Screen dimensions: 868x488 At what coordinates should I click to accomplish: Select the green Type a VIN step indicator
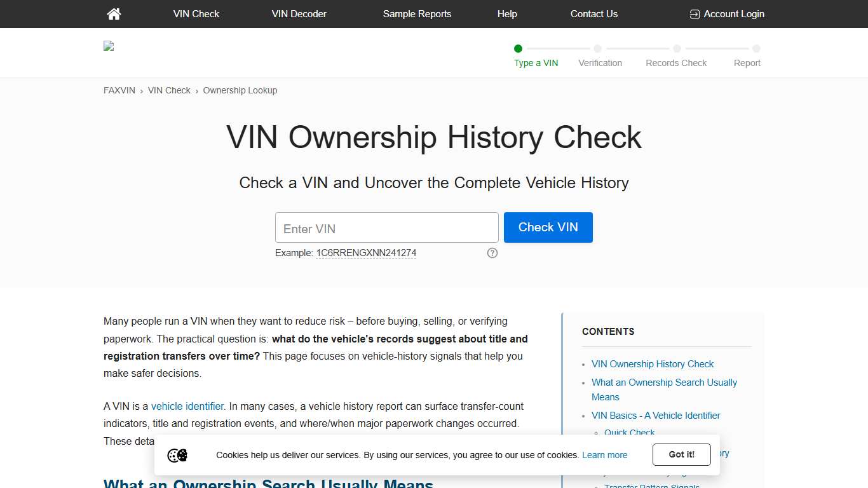518,48
